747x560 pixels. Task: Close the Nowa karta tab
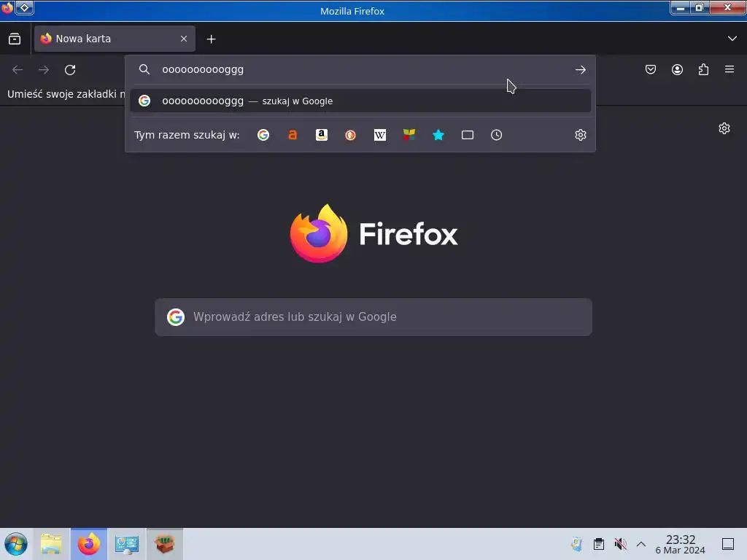pos(184,39)
